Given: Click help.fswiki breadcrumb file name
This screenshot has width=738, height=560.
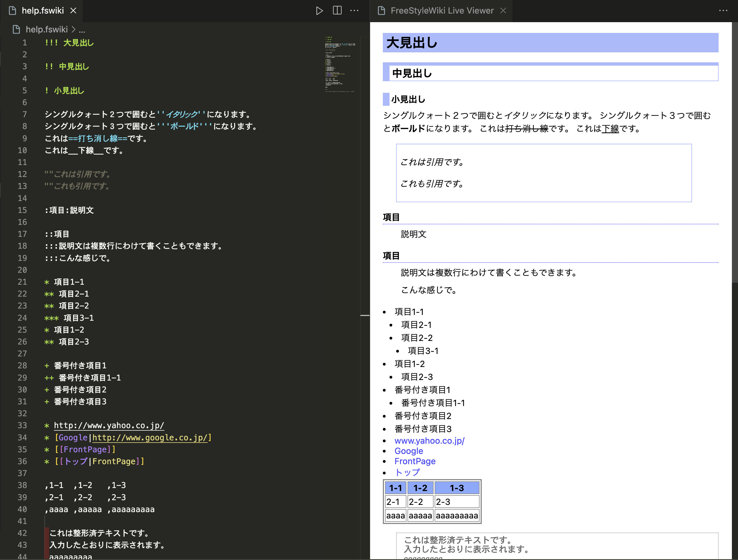Looking at the screenshot, I should [47, 29].
